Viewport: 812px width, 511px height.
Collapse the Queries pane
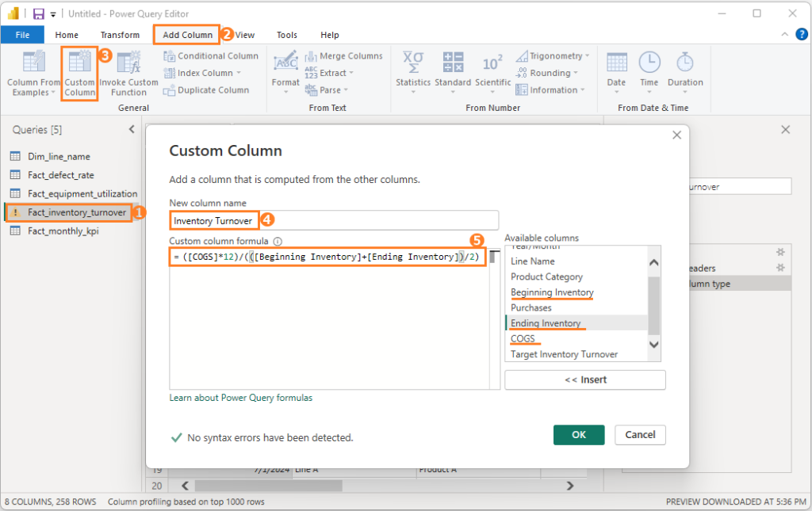pos(132,129)
